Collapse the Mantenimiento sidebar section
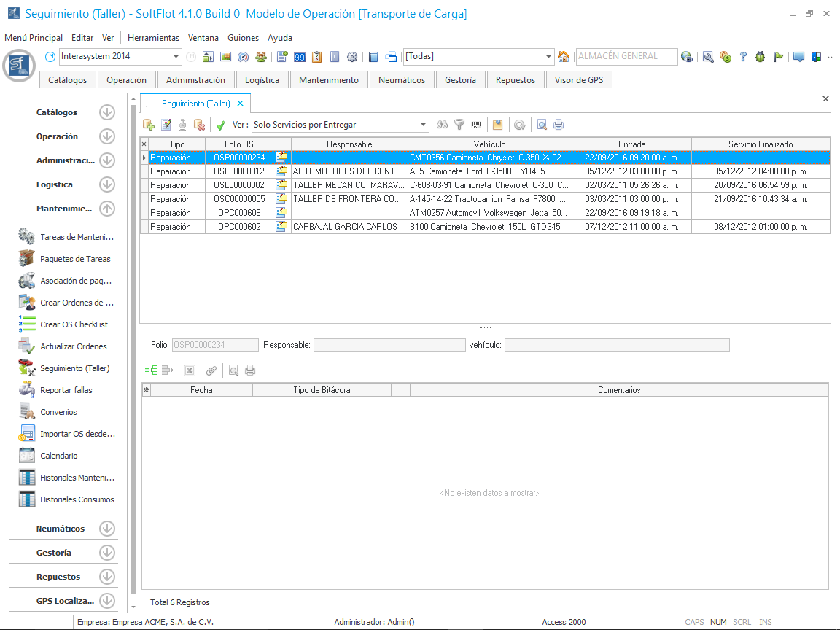The height and width of the screenshot is (630, 840). click(107, 209)
